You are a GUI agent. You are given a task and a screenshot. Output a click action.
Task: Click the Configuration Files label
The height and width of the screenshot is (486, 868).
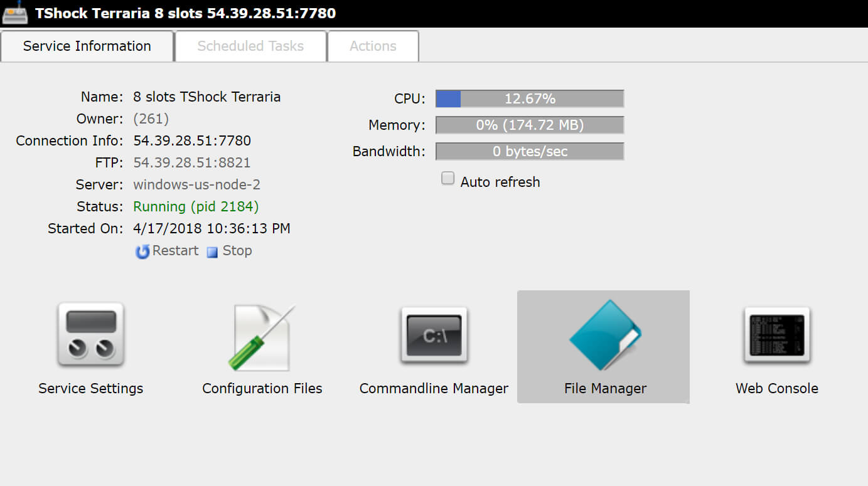(262, 389)
